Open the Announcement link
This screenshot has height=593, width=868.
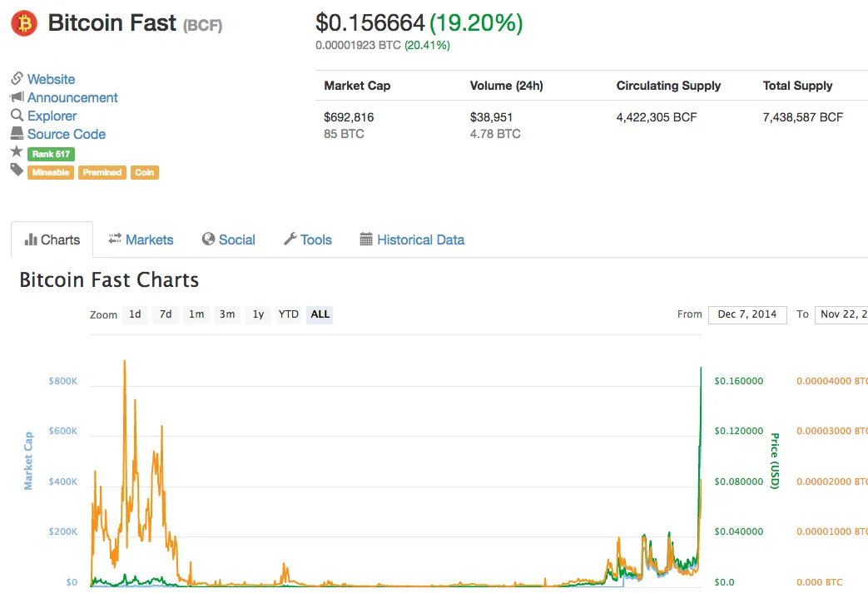click(x=72, y=97)
